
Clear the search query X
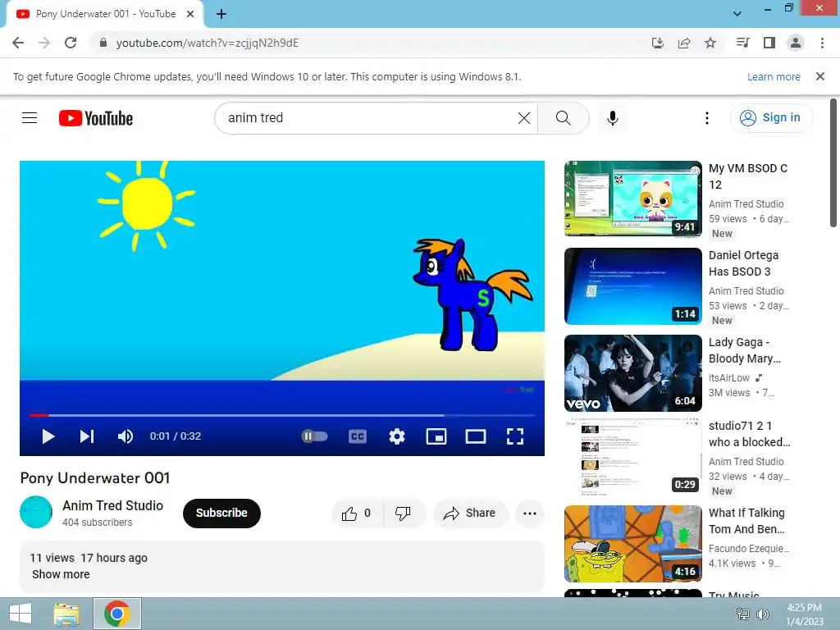[x=524, y=118]
